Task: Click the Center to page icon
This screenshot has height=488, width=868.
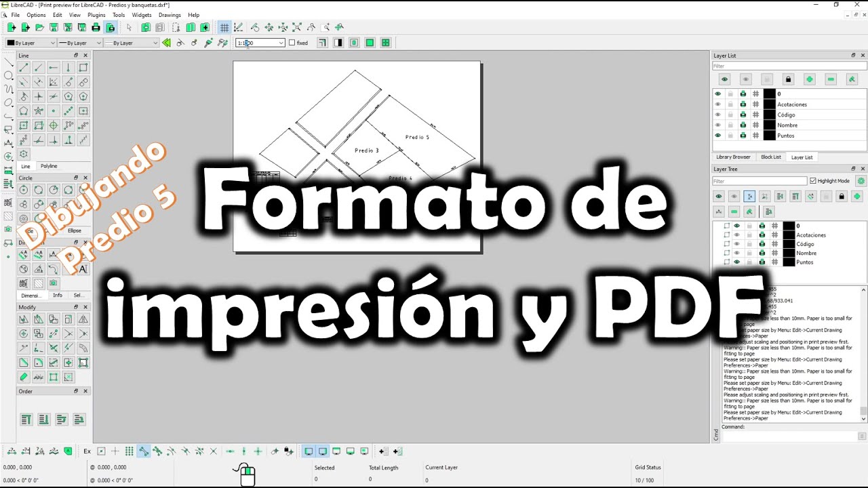Action: click(354, 43)
